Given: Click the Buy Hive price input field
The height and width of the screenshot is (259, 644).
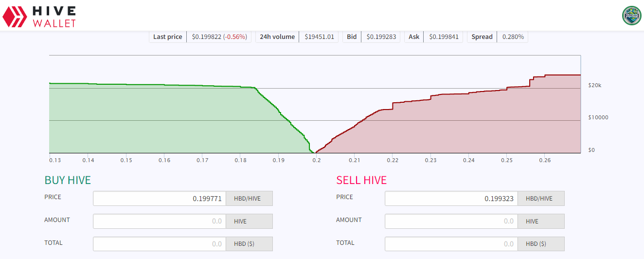Looking at the screenshot, I should [160, 199].
